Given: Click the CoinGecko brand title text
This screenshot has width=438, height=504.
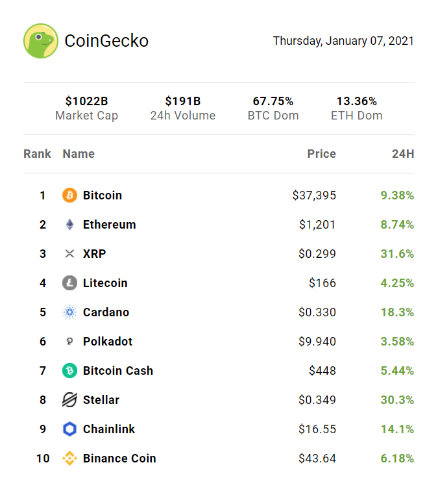Looking at the screenshot, I should coord(106,41).
